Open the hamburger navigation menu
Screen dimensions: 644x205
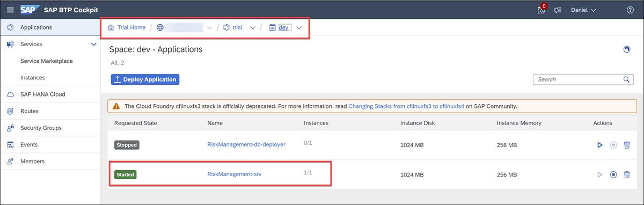pyautogui.click(x=10, y=10)
